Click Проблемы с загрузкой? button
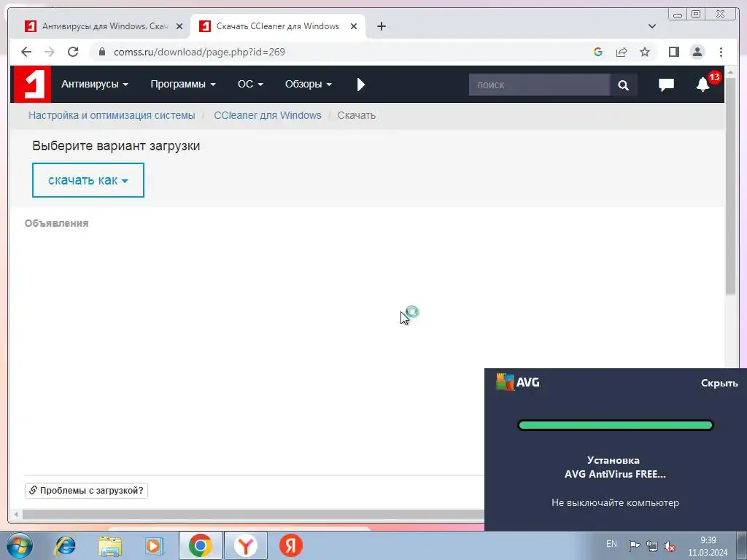The width and height of the screenshot is (747, 560). click(86, 491)
